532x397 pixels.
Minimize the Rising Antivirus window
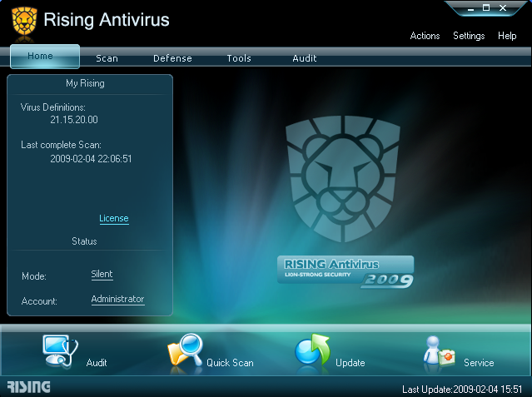click(470, 8)
